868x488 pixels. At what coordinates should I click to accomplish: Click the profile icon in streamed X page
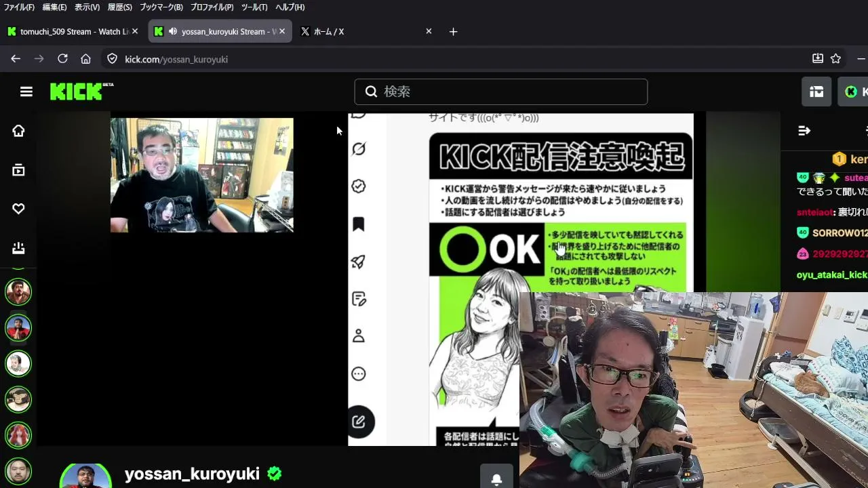pyautogui.click(x=359, y=336)
